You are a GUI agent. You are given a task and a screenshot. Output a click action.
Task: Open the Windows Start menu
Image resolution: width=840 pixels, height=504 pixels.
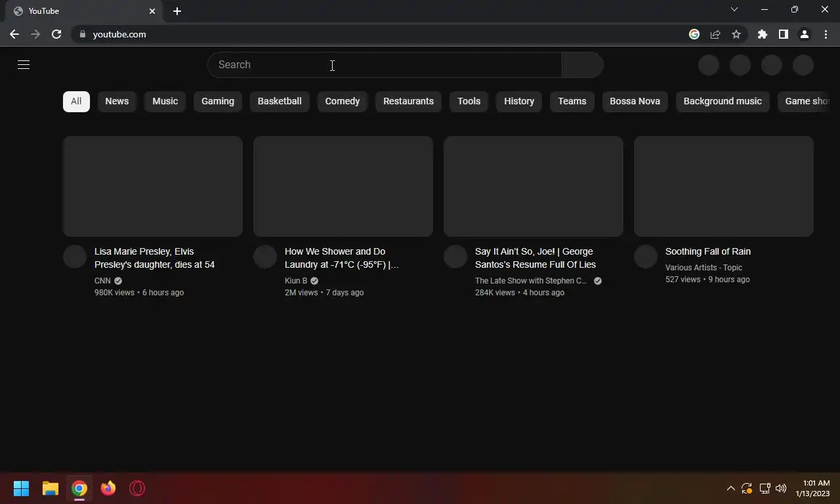pyautogui.click(x=22, y=488)
